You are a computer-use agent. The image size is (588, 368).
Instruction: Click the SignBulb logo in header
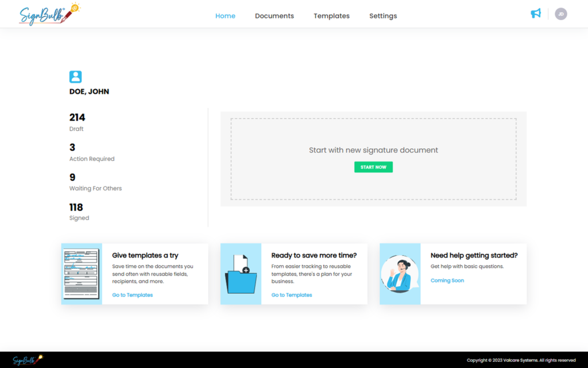tap(49, 14)
